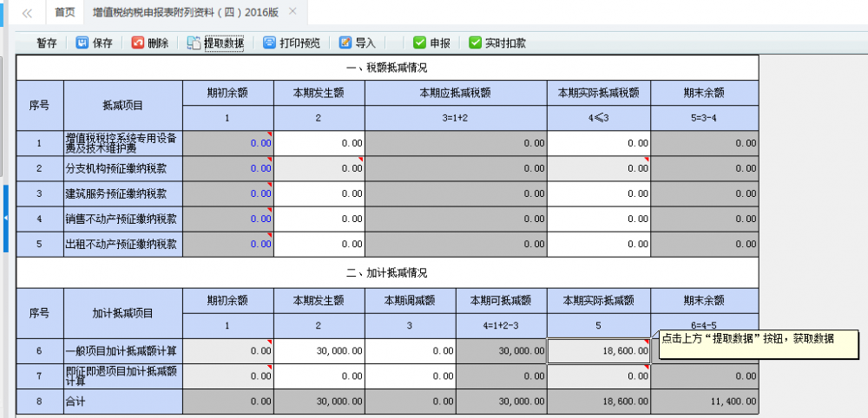868x418 pixels.
Task: Click 提取数据 to extract data
Action: pyautogui.click(x=216, y=43)
